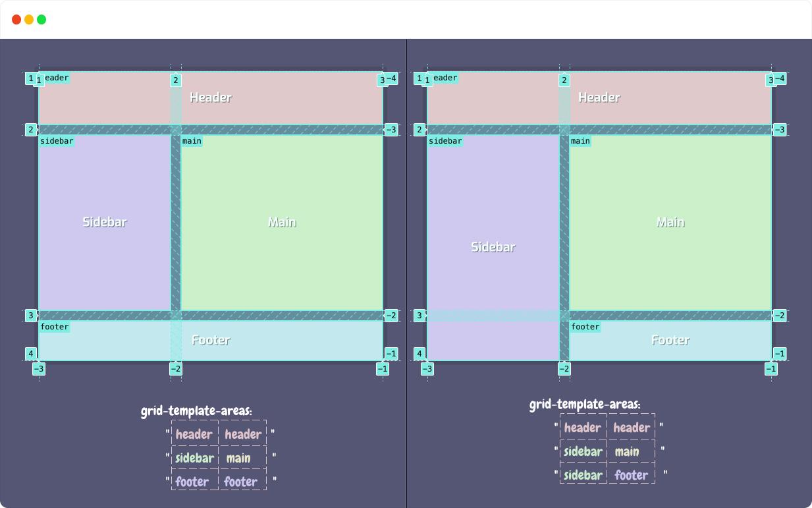Click the yellow minimize window button

(x=29, y=20)
